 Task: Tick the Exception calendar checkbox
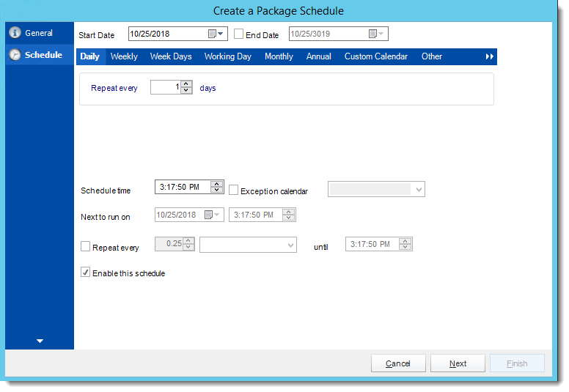(233, 190)
